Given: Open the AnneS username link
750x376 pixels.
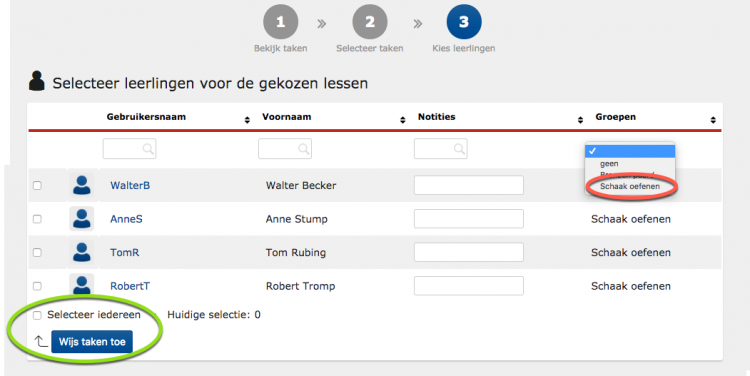Looking at the screenshot, I should pyautogui.click(x=126, y=219).
